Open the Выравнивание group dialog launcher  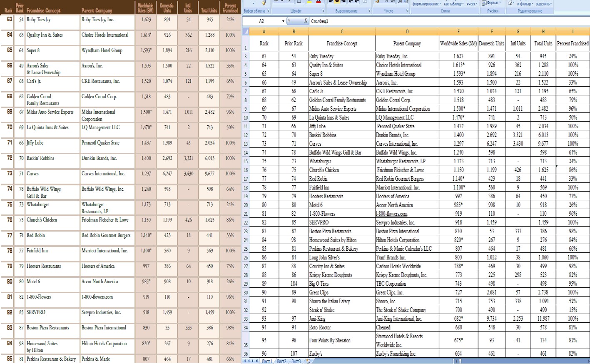(x=369, y=11)
